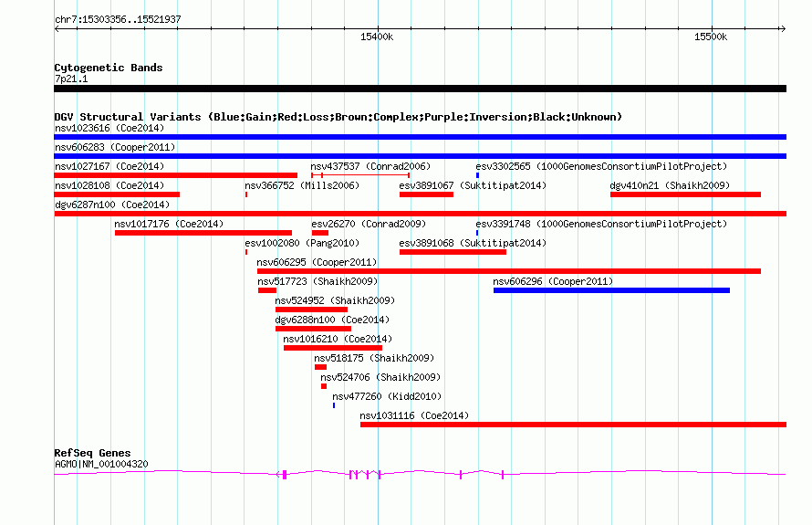This screenshot has height=525, width=812.
Task: Select the nsv606295 (Cooper2011) long loss bar
Action: pyautogui.click(x=509, y=271)
